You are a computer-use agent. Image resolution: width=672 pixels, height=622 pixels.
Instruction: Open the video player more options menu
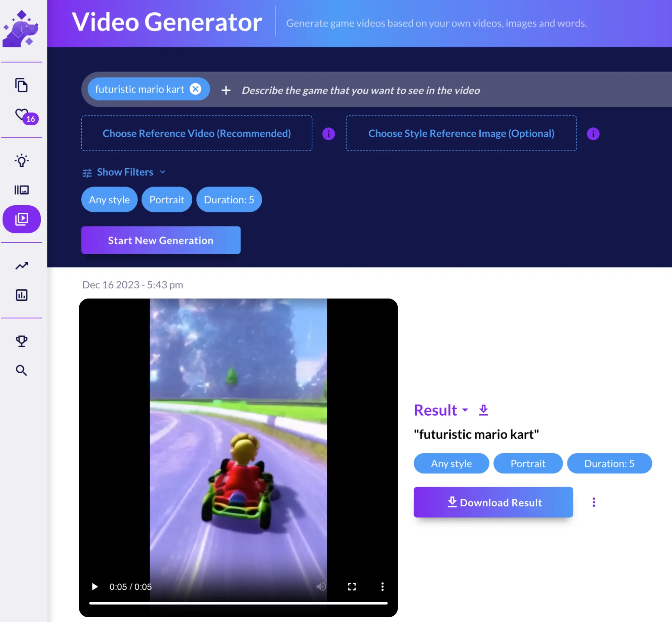(x=383, y=587)
